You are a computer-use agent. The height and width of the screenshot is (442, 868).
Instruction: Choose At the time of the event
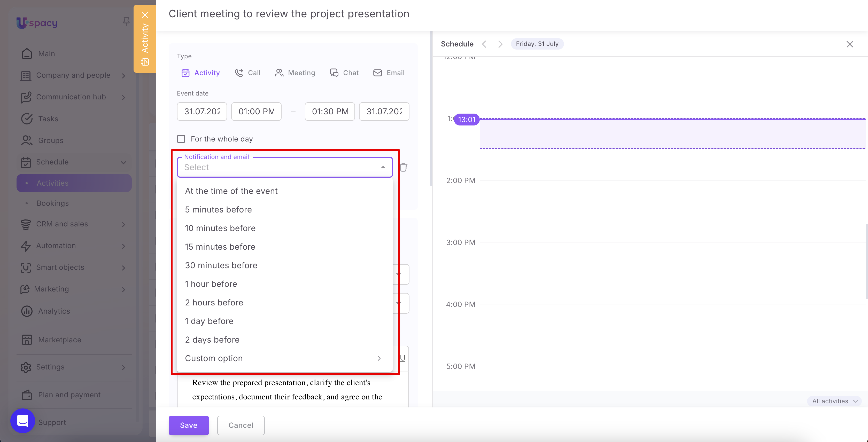click(285, 191)
